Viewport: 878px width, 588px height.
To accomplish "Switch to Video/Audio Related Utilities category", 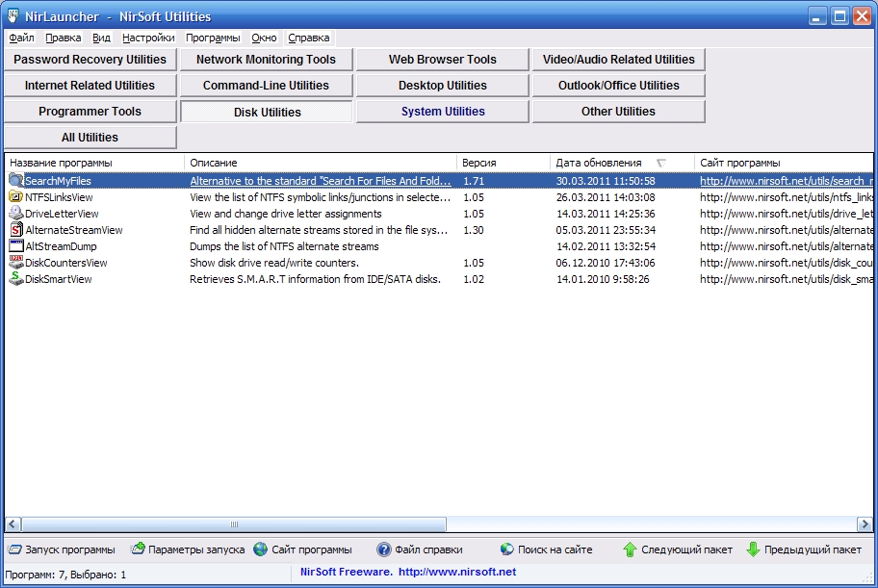I will (x=618, y=60).
